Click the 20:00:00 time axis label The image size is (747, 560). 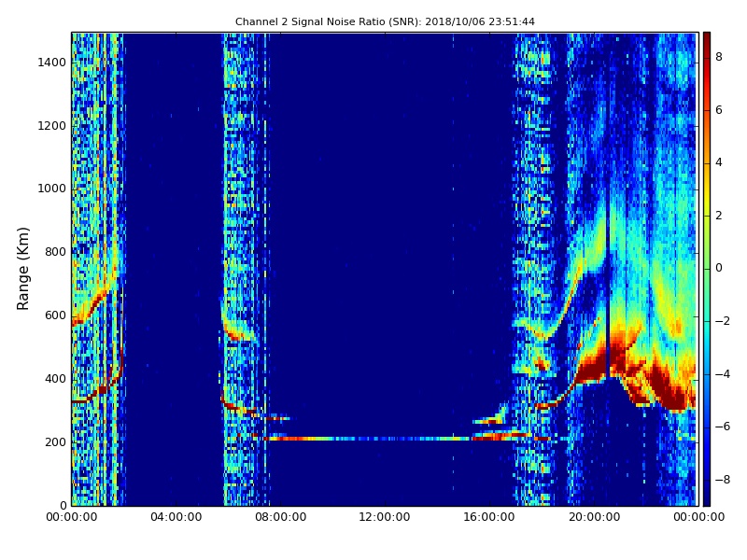pos(594,517)
